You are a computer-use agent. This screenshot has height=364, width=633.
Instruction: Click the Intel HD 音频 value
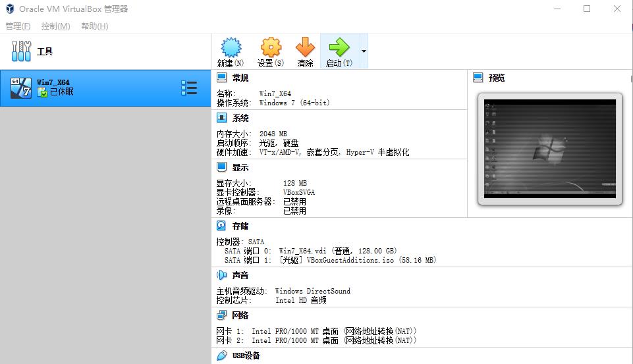pyautogui.click(x=301, y=300)
